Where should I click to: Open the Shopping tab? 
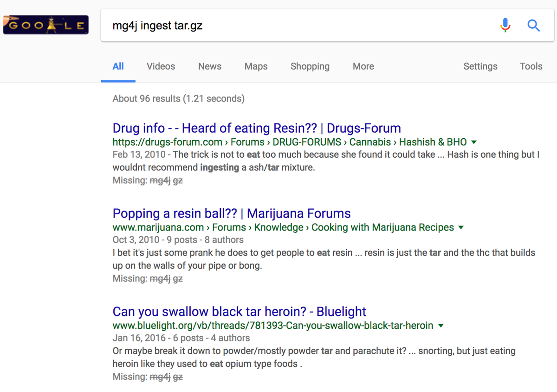coord(310,66)
